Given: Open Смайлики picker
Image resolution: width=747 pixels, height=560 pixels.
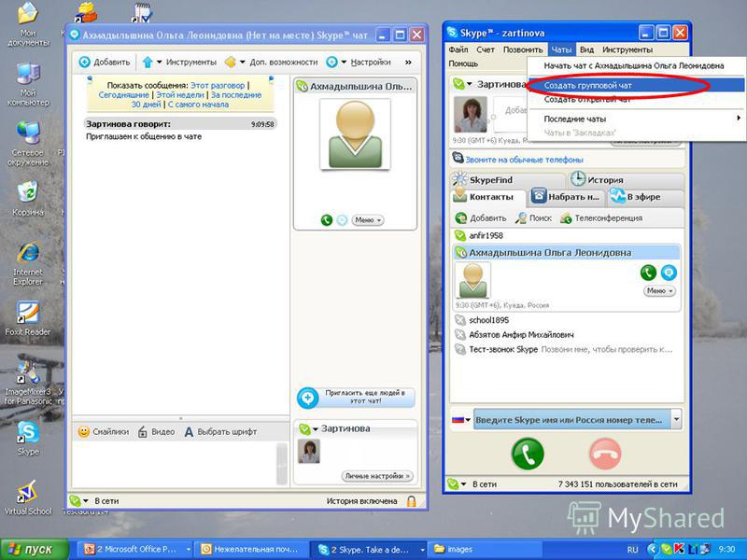Looking at the screenshot, I should [x=104, y=432].
